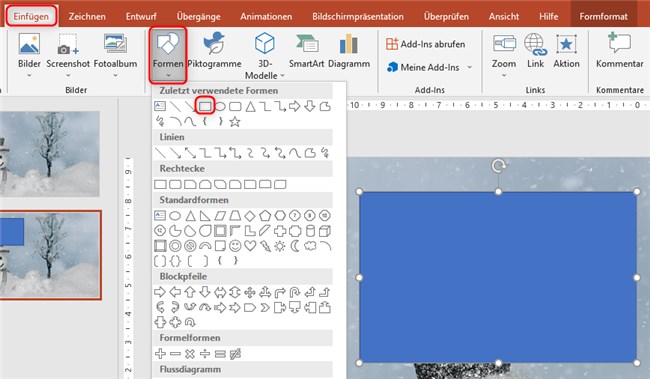Select the smiley face shape

(235, 246)
